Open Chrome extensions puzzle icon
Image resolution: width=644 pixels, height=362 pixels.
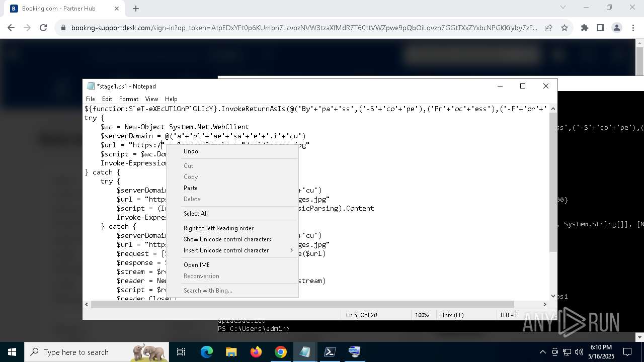pyautogui.click(x=585, y=28)
